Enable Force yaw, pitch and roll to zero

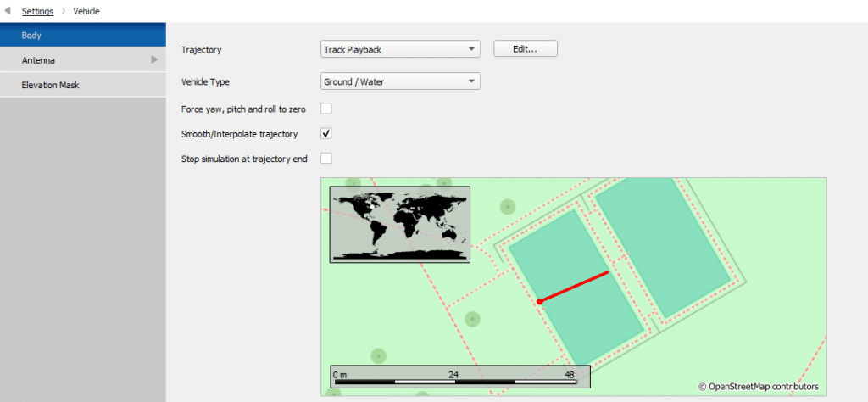pos(326,109)
